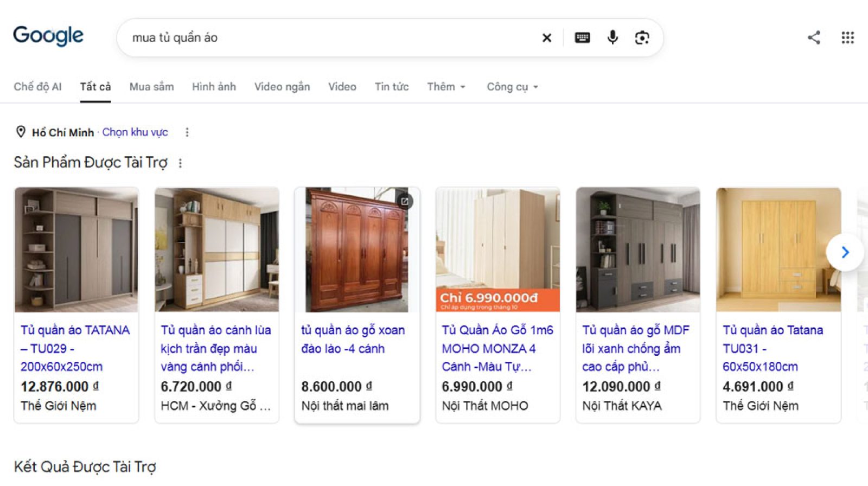Expand the Công cụ dropdown
Viewport: 868px width, 486px height.
[x=512, y=87]
